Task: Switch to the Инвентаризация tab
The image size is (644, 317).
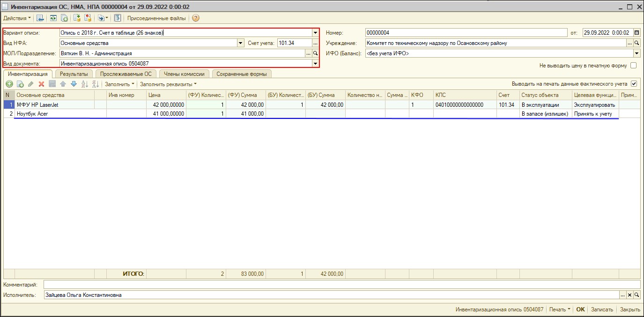Action: (x=28, y=74)
